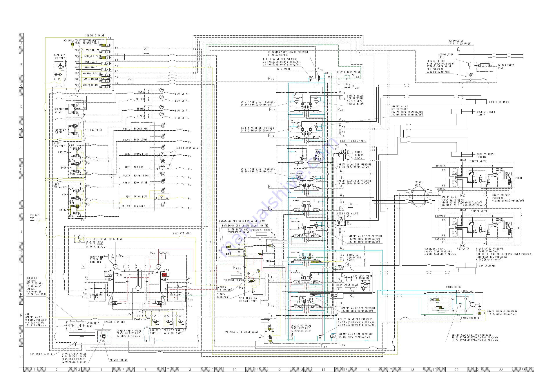Click the SWING LS SEPARATION VALVE label
Viewport: 555px width, 392px height.
[354, 257]
